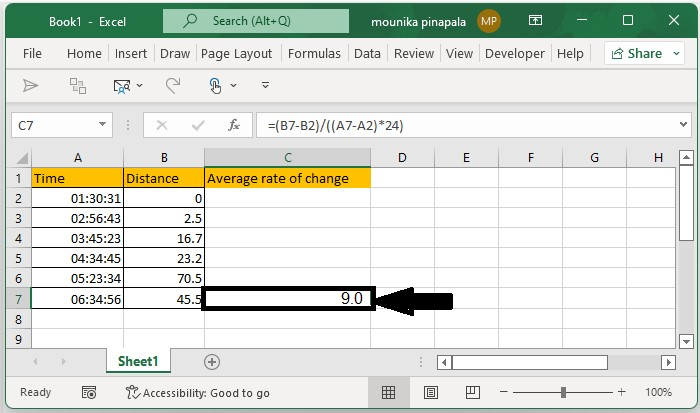Open the File menu
Screen dimensions: 700x413
(32, 54)
